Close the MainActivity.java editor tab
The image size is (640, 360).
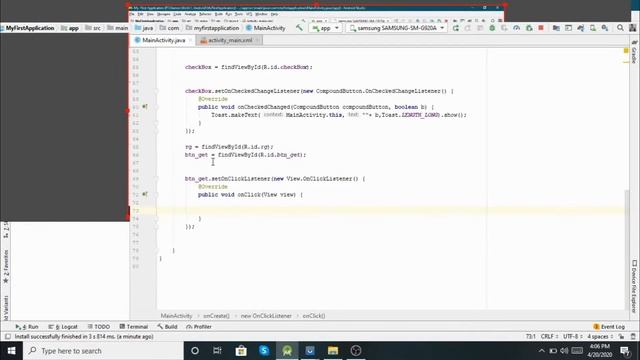tap(190, 40)
